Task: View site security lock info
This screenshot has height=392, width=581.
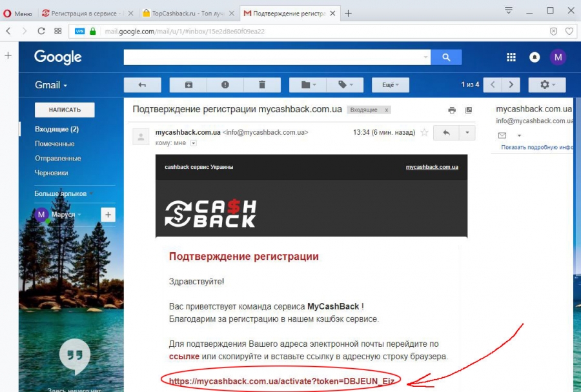Action: click(92, 32)
